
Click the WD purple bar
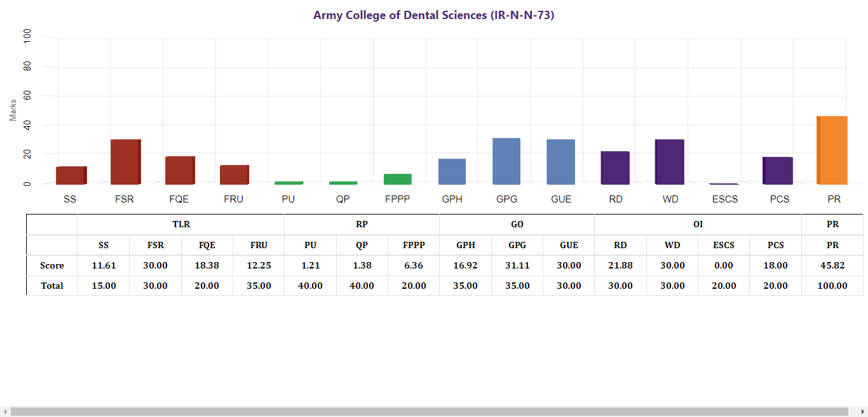[x=670, y=162]
